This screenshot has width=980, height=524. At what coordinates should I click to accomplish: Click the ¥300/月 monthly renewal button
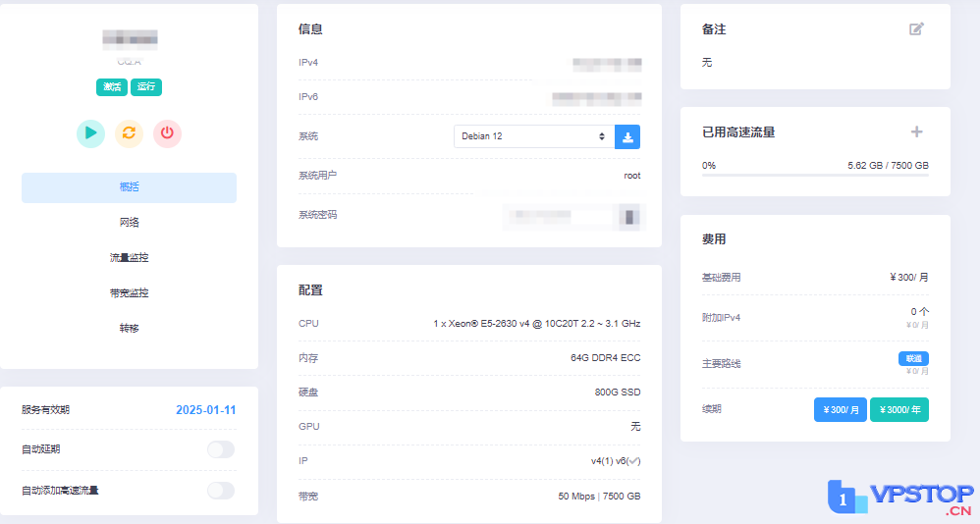840,410
